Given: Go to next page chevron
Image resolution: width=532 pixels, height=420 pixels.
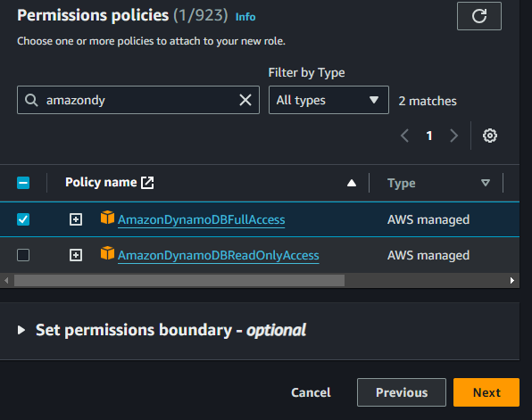Looking at the screenshot, I should click(453, 136).
